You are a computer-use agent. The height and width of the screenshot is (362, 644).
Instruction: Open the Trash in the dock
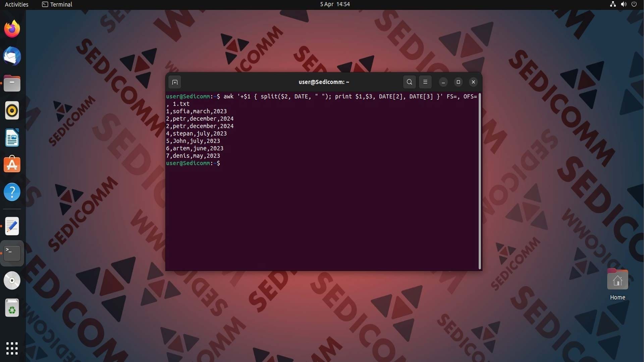12,308
